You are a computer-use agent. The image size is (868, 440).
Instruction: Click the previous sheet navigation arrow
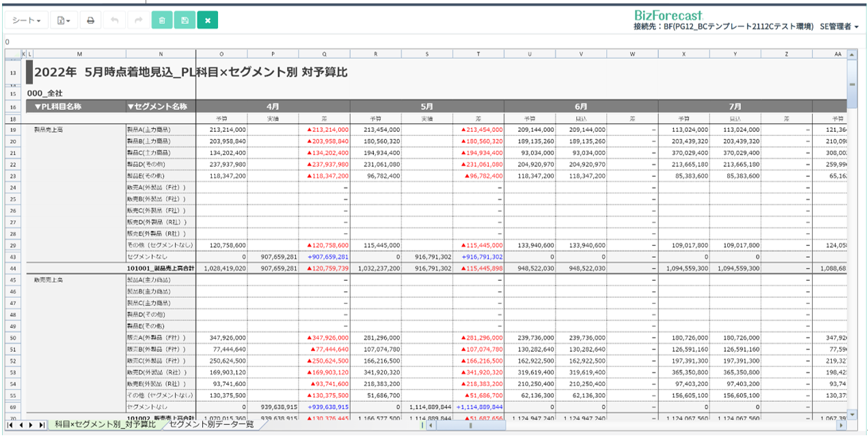(x=21, y=425)
